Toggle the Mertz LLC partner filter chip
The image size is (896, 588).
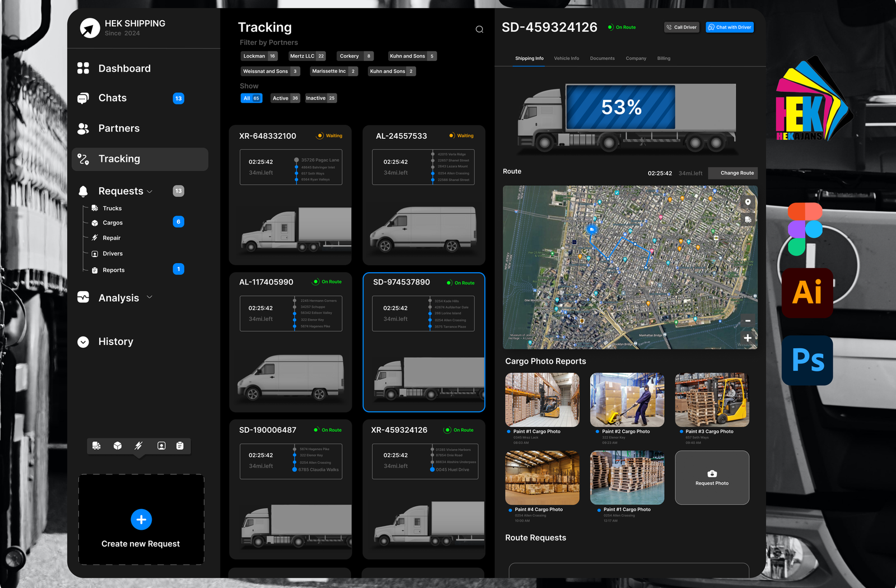click(x=307, y=56)
